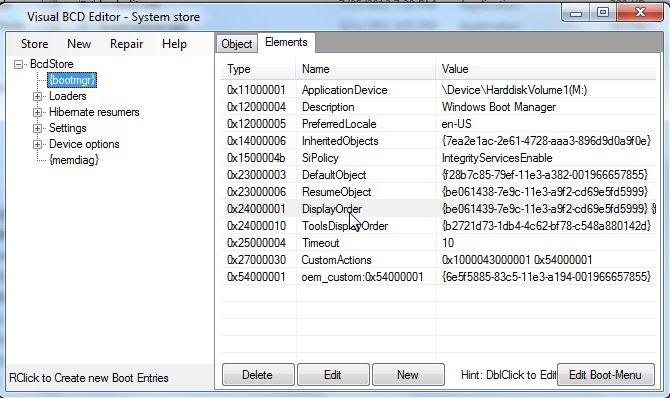Select the {memdiag} tree item
Image resolution: width=670 pixels, height=398 pixels.
tap(74, 160)
